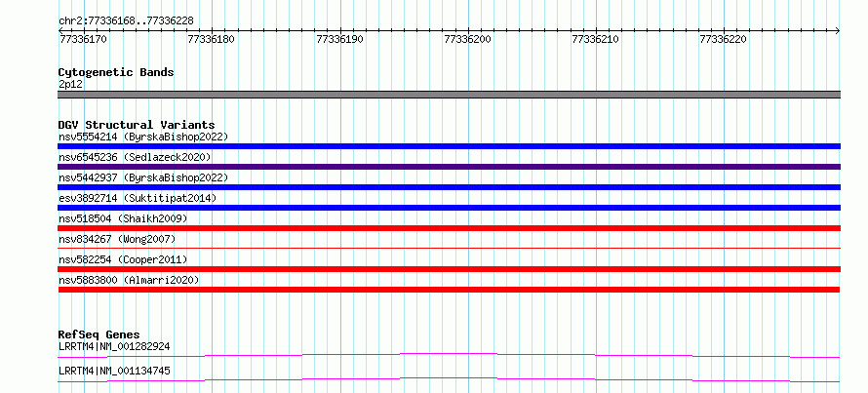
Task: Select the blue bar under esv3892714
Action: click(449, 208)
